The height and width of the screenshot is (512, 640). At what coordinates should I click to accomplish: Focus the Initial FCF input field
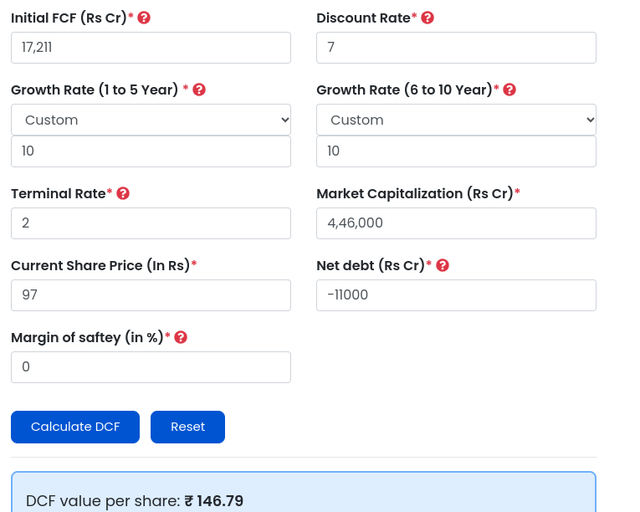coord(151,48)
